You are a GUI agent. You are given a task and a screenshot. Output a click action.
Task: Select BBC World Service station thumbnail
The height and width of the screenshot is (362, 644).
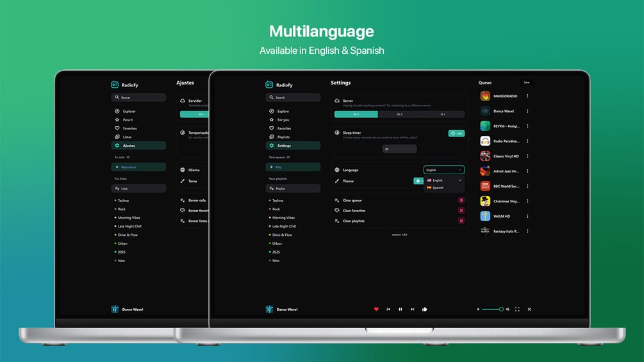pyautogui.click(x=485, y=186)
